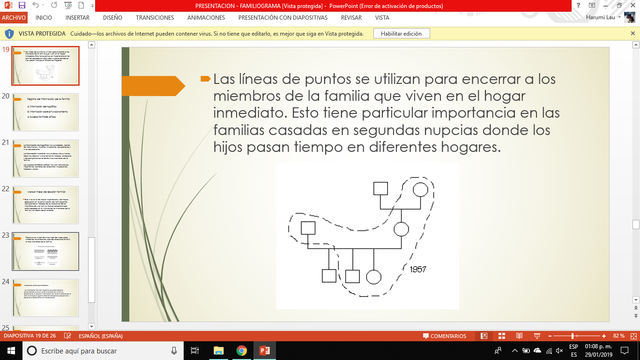
Task: Click PowerPoint taskbar icon
Action: coord(264,351)
